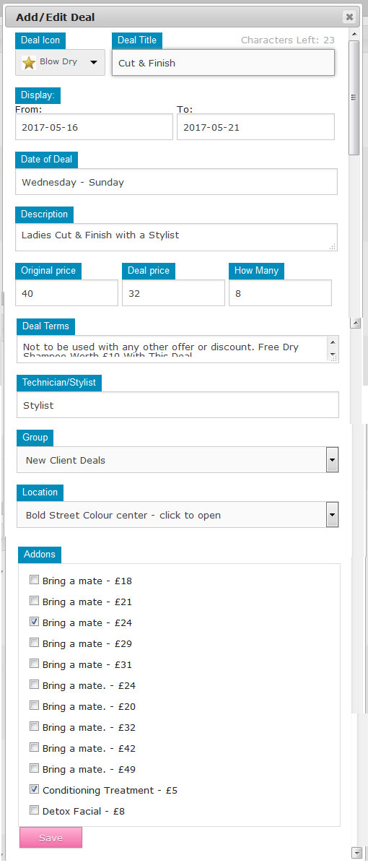
Task: Enable Detox Facial - £8 addon
Action: (34, 810)
